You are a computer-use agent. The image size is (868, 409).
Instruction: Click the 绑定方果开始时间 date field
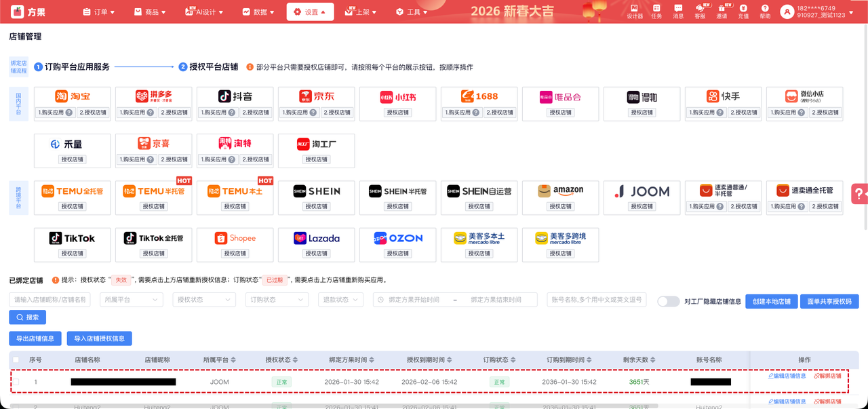414,300
